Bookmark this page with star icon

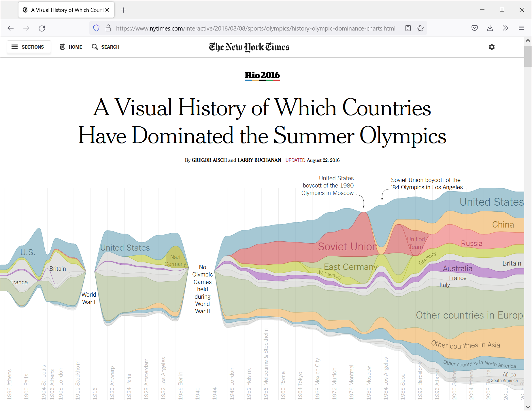click(420, 28)
